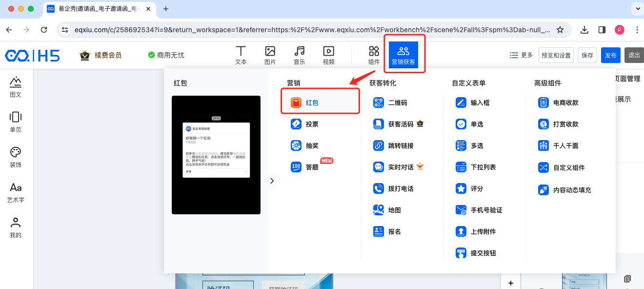Select the 红包 red envelope component
This screenshot has width=644, height=289.
(x=321, y=103)
